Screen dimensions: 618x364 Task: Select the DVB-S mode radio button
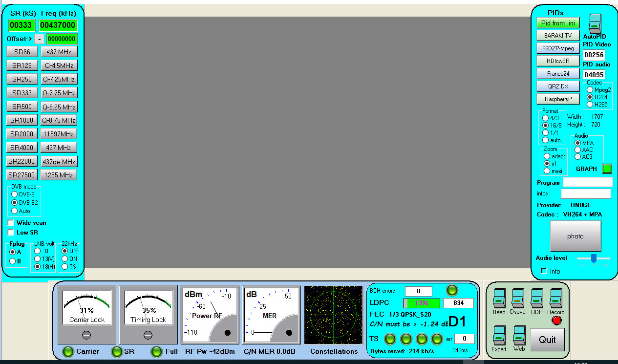[15, 194]
